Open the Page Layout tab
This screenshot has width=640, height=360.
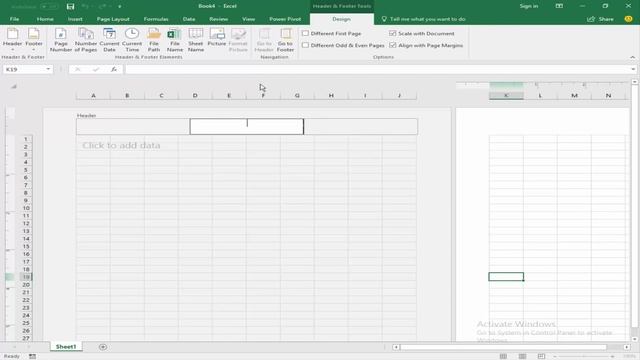[113, 19]
